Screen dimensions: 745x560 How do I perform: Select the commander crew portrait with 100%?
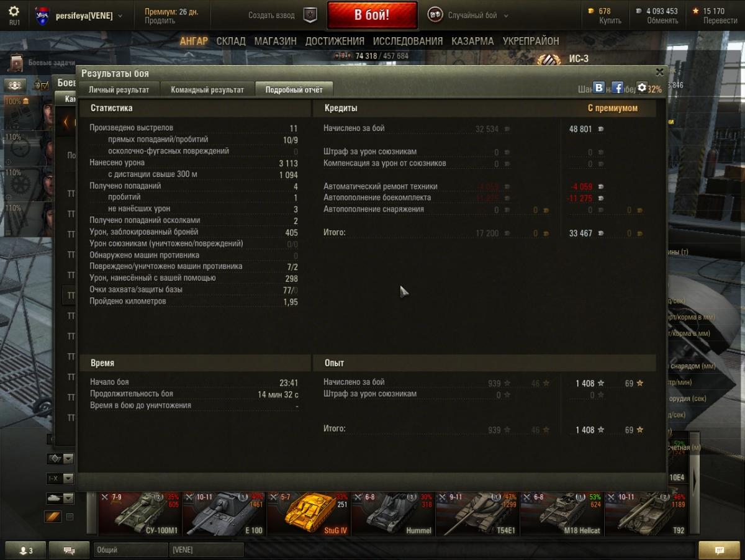(30, 114)
